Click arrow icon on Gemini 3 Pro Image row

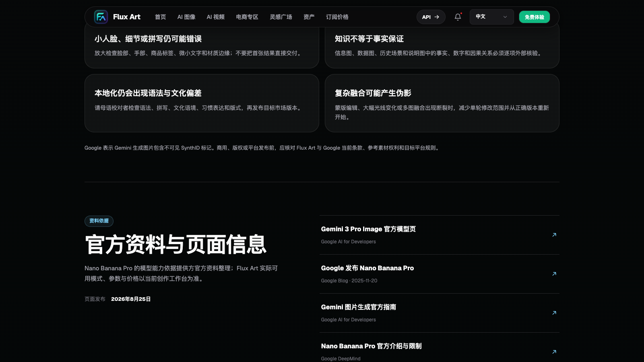point(554,235)
